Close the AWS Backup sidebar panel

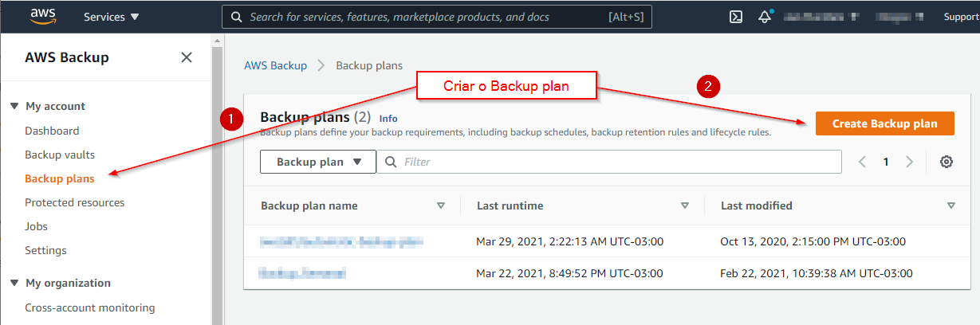coord(187,57)
